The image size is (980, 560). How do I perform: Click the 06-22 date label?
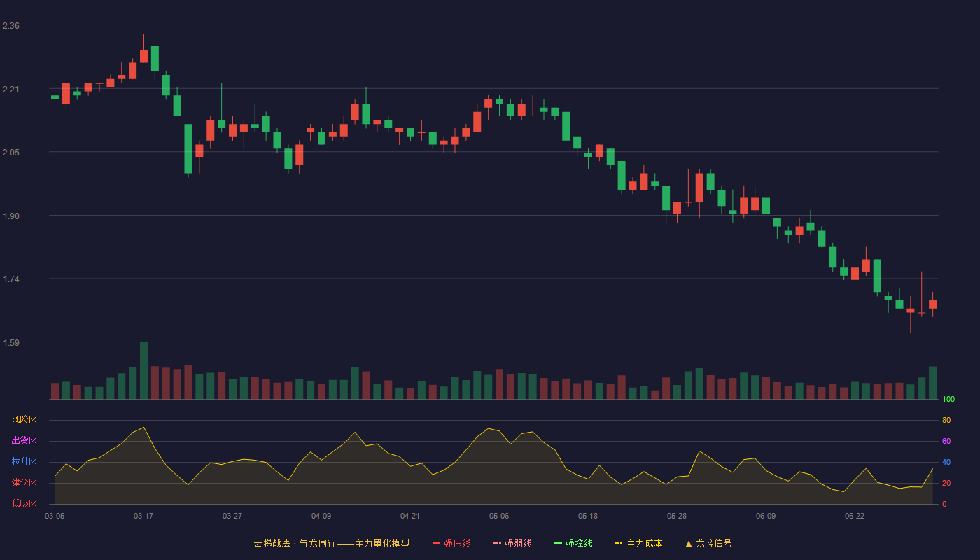point(855,516)
